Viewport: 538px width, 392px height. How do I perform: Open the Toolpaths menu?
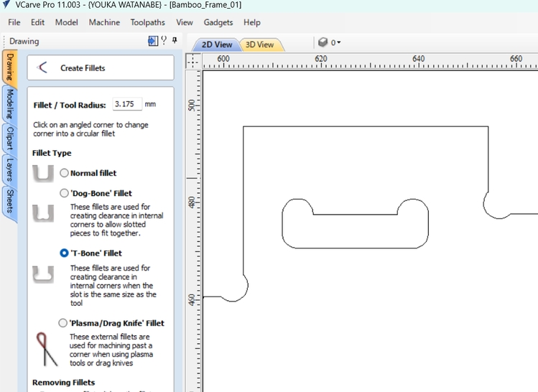pos(147,22)
